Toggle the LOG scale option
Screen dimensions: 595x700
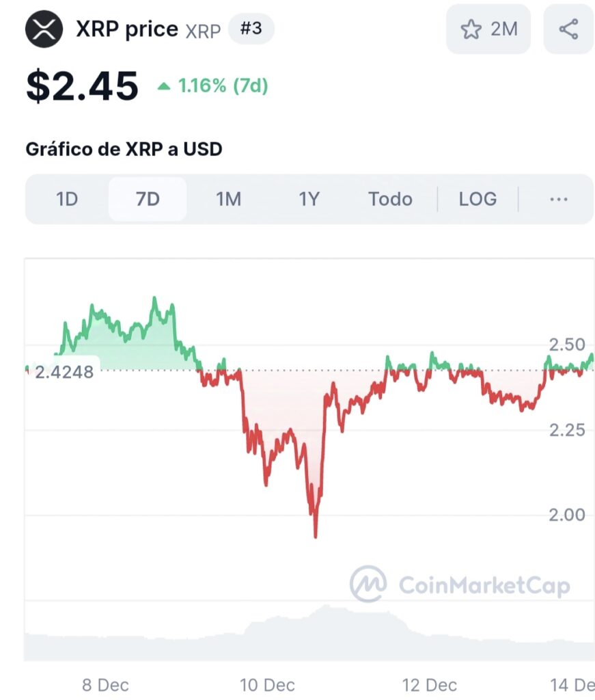(478, 199)
